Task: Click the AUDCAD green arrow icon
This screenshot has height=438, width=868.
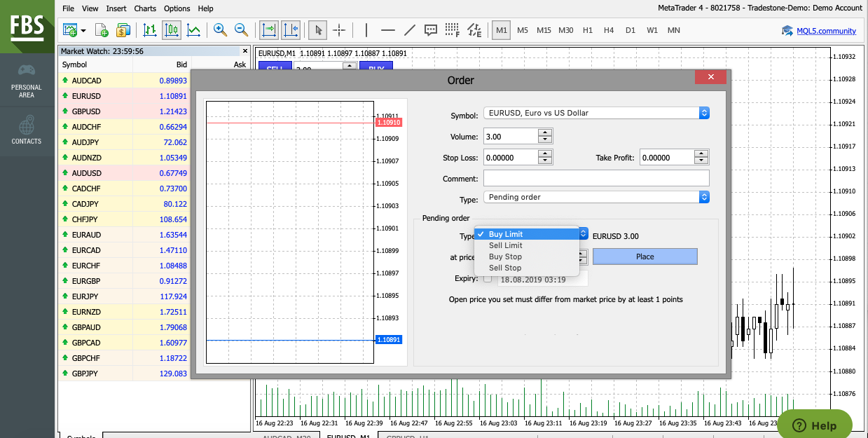Action: pyautogui.click(x=65, y=81)
